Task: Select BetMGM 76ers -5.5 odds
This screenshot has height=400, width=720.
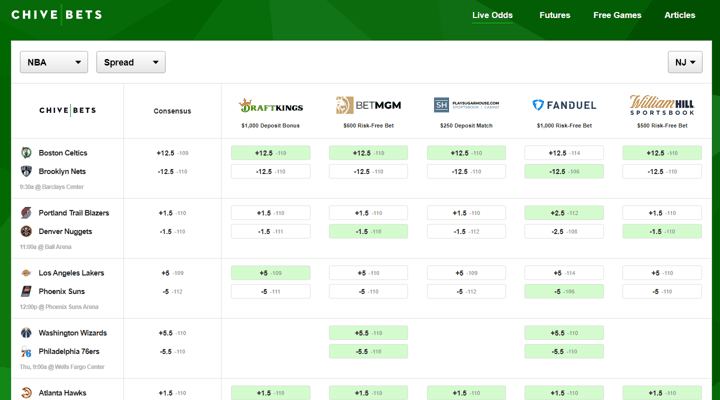Action: [x=368, y=351]
